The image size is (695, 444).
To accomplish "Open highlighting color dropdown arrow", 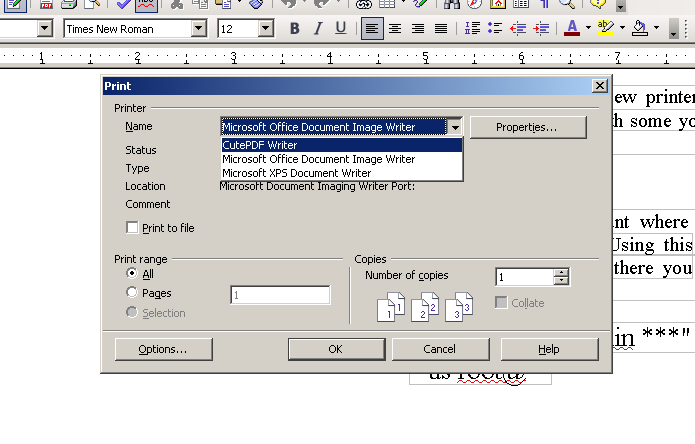I will [622, 28].
